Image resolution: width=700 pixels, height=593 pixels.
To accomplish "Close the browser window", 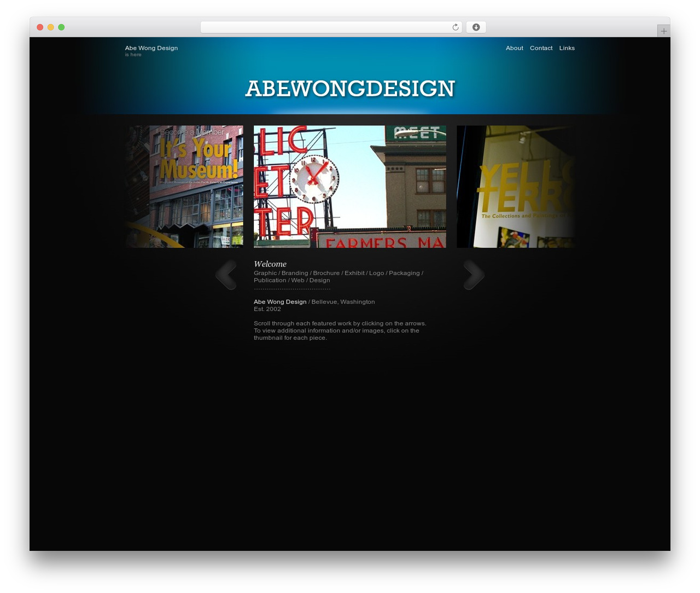I will point(40,27).
